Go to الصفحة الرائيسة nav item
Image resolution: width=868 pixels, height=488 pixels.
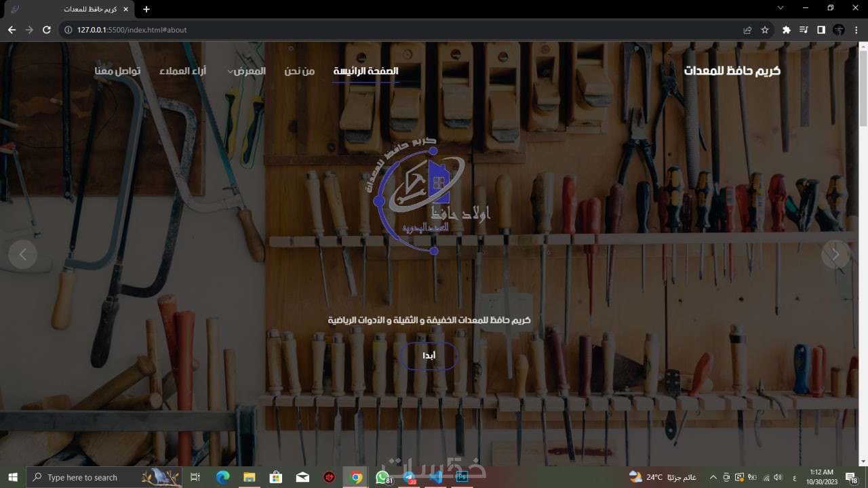point(366,71)
